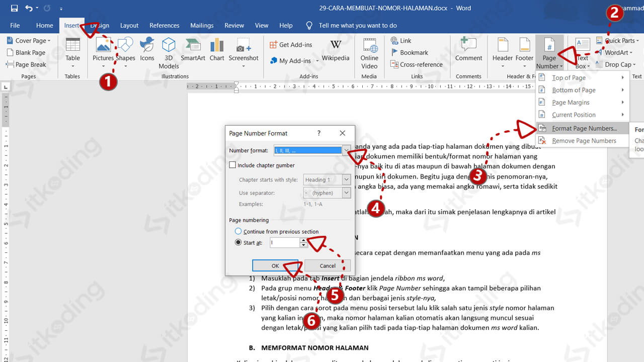The height and width of the screenshot is (362, 644).
Task: Open the Help tab
Action: [286, 25]
